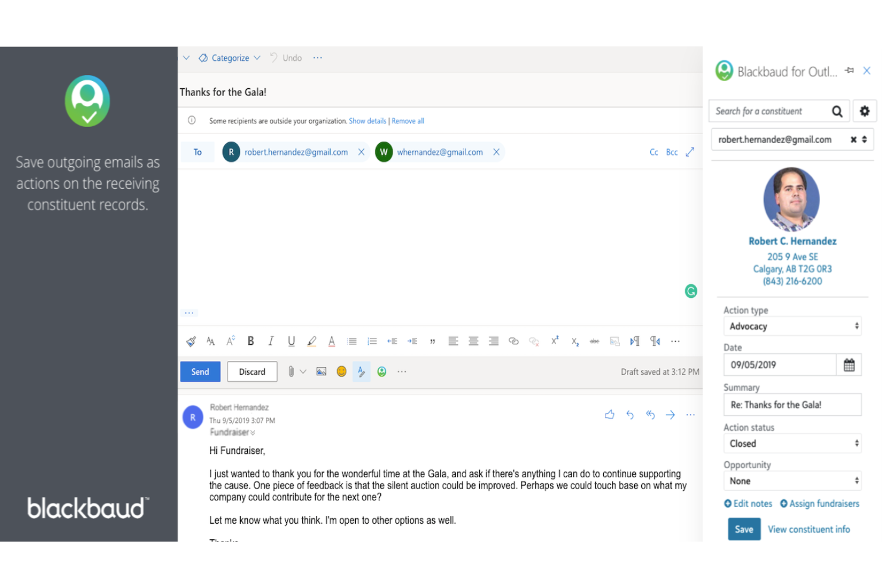
Task: Expand the Fundraiser recipient details
Action: (x=253, y=433)
